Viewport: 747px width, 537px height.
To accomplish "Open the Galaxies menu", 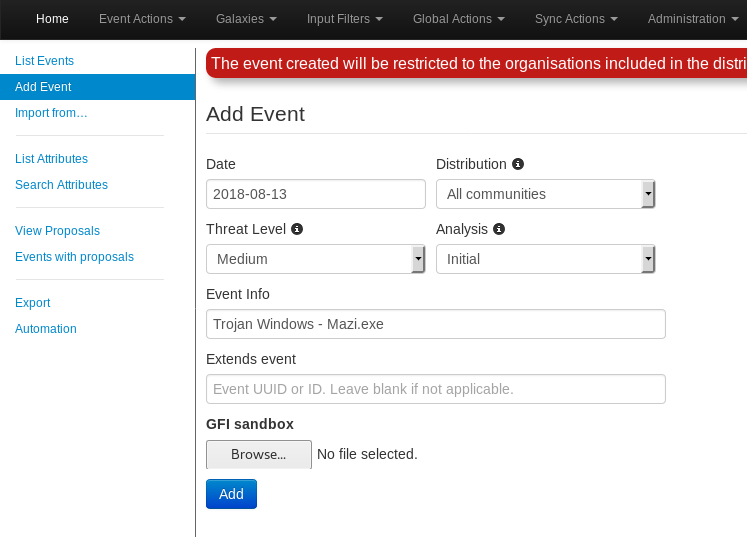I will click(x=246, y=19).
